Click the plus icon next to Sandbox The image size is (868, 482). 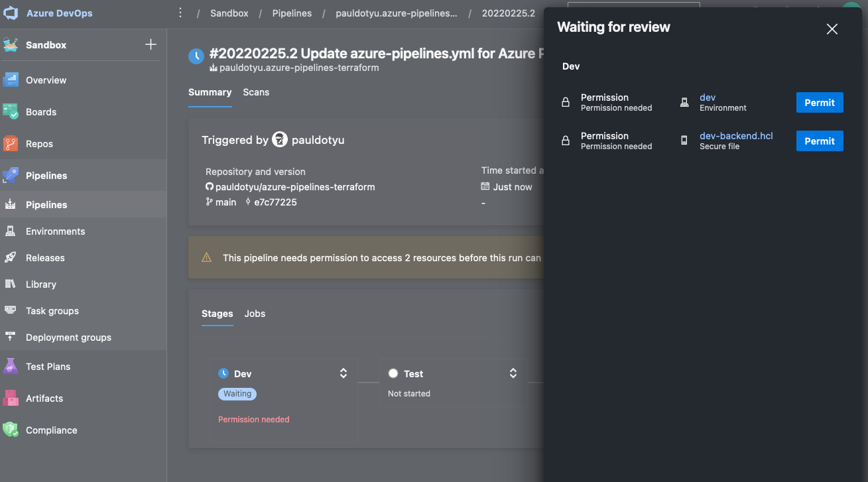[151, 44]
